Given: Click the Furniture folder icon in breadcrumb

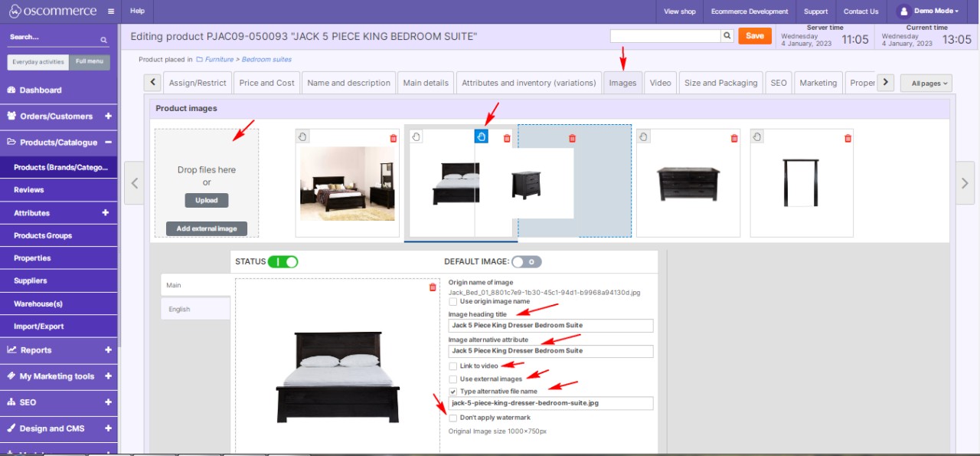Looking at the screenshot, I should tap(200, 59).
